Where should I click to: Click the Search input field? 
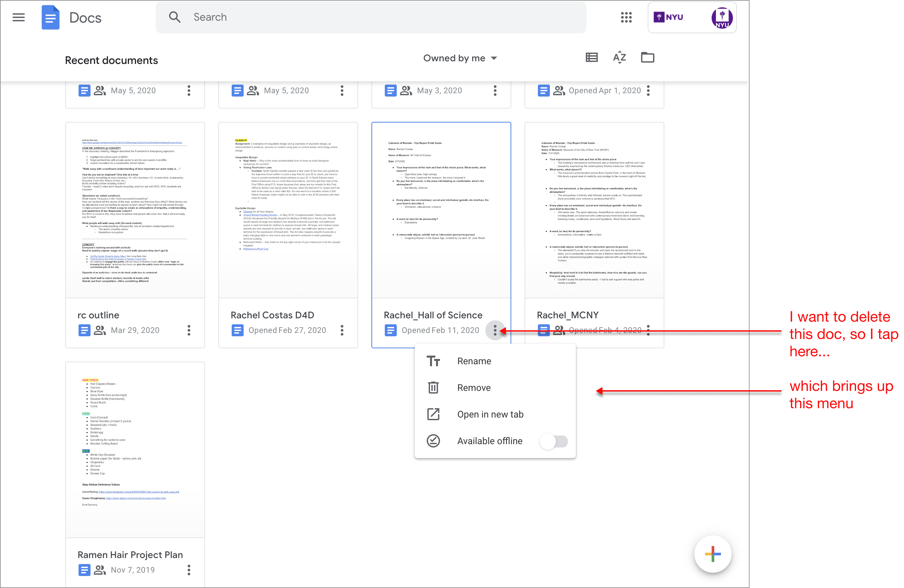click(370, 17)
